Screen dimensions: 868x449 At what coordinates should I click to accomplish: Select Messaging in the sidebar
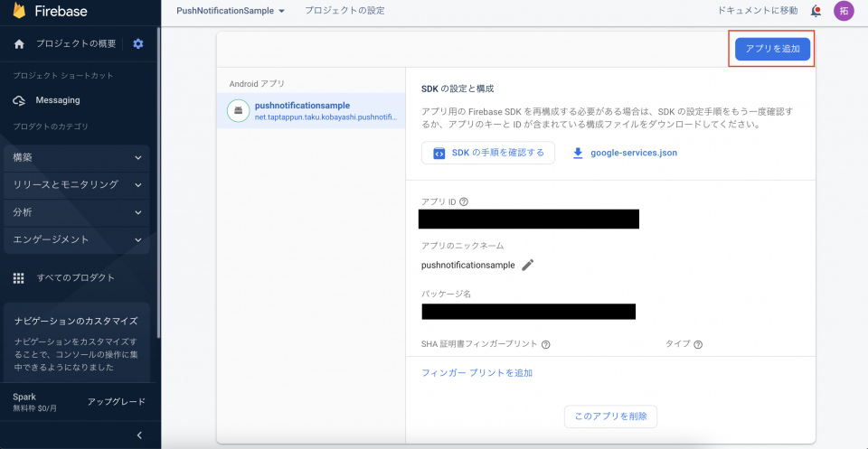click(58, 100)
